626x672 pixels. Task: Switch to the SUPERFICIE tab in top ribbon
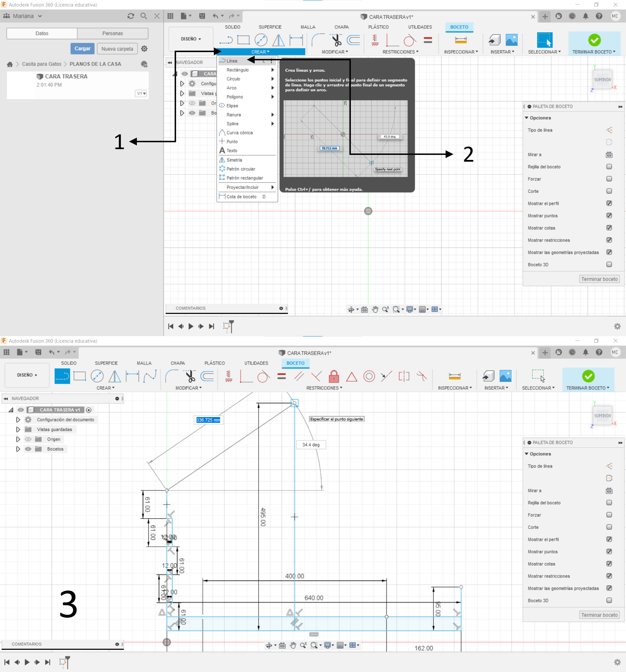(x=270, y=27)
